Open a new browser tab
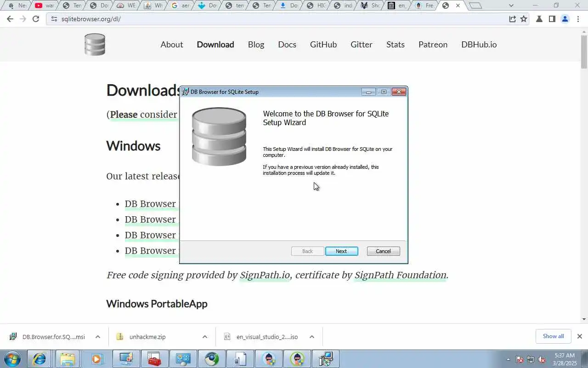588x368 pixels. click(475, 6)
